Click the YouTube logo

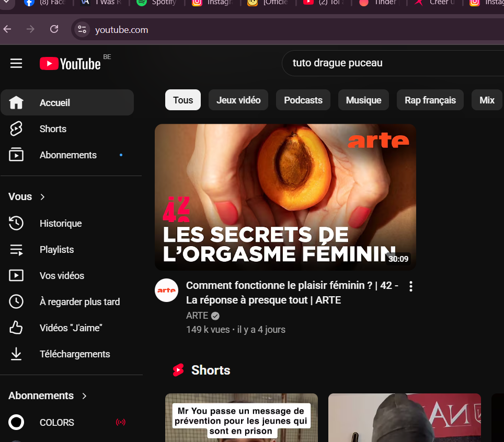[x=70, y=64]
